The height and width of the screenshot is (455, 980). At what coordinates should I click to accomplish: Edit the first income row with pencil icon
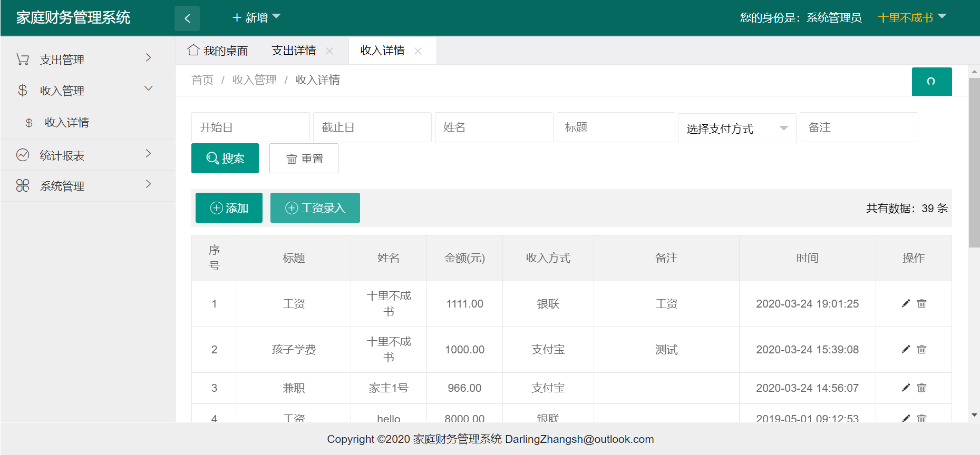coord(906,303)
